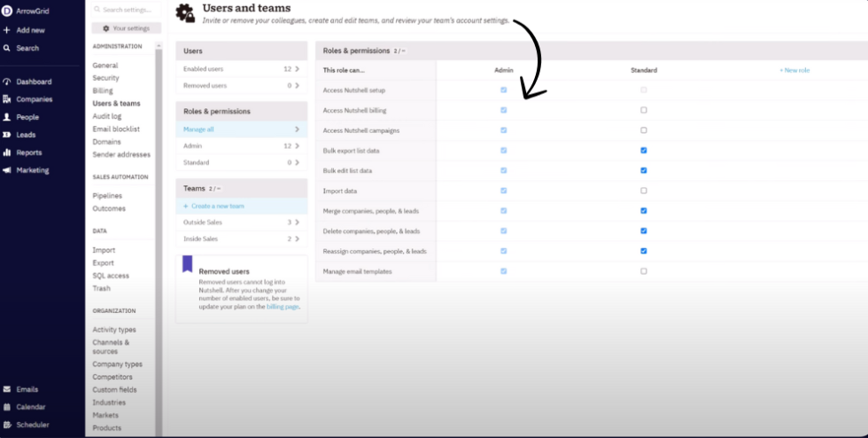Click the Emails envelope icon

click(x=7, y=389)
